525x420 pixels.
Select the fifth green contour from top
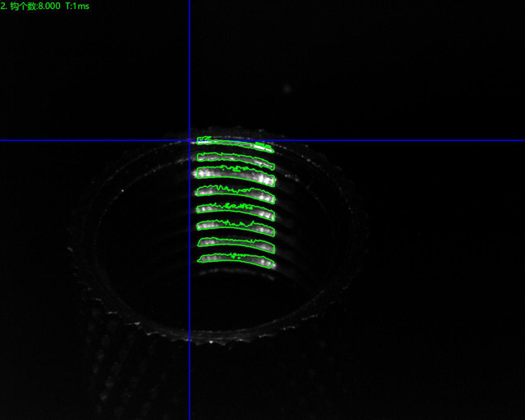235,210
